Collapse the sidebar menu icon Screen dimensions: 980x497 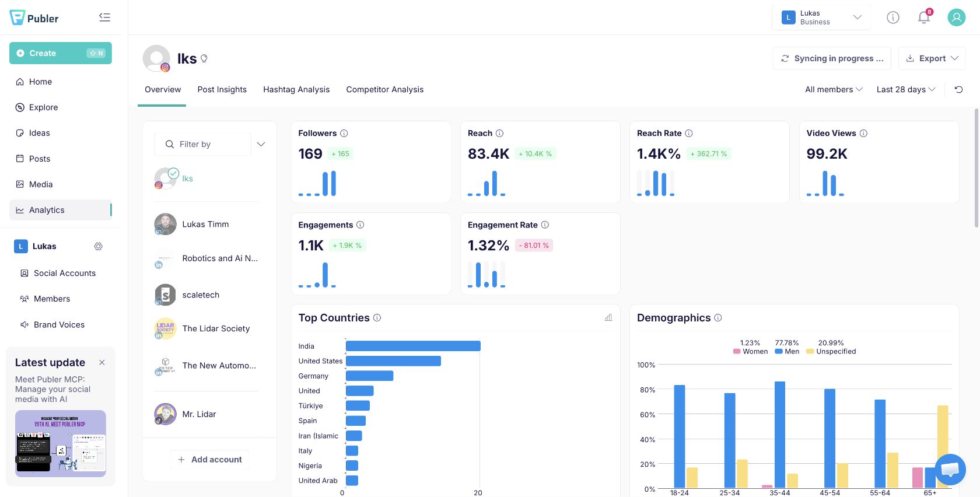click(x=105, y=17)
